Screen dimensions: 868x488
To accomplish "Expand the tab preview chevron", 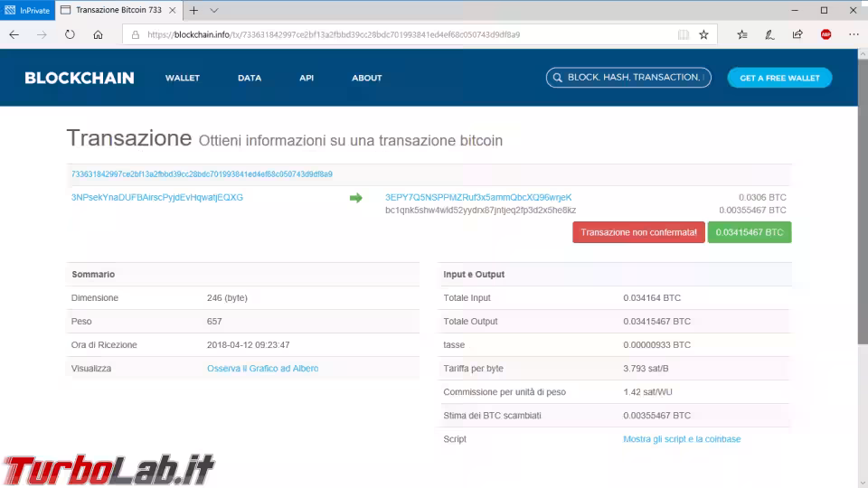I will click(x=214, y=10).
